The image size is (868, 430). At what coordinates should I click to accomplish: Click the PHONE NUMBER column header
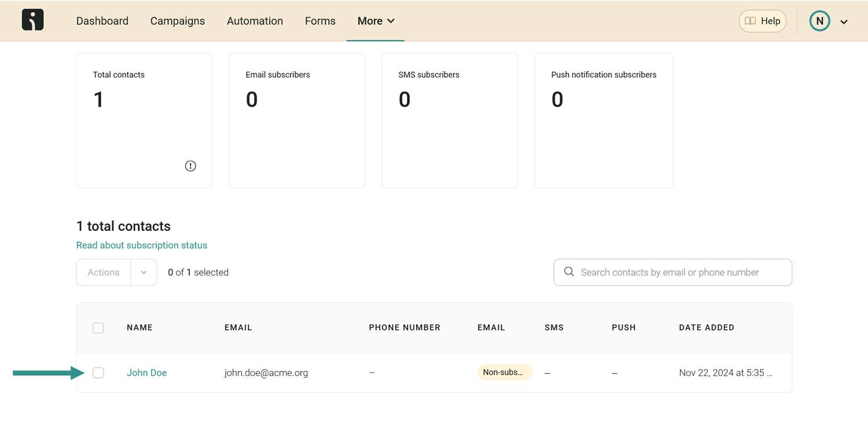tap(404, 328)
